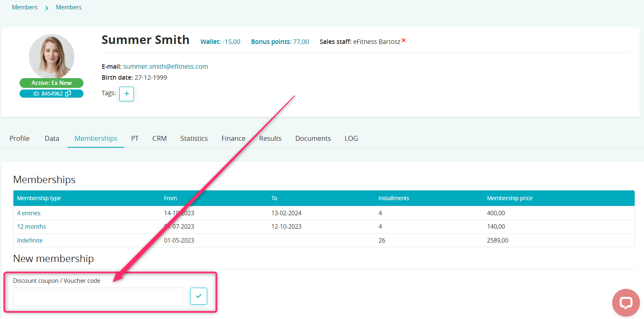644x319 pixels.
Task: Open the 12 months membership
Action: click(31, 227)
